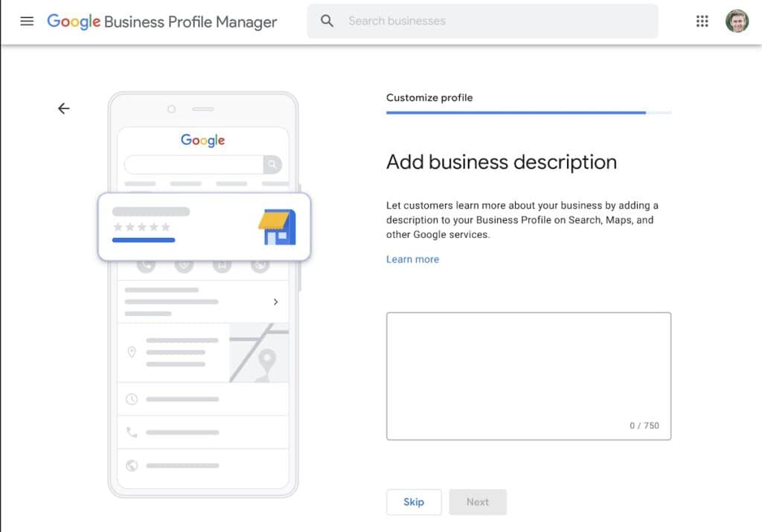Viewport: 762px width, 532px height.
Task: Click the location pin icon in the phone preview
Action: pos(132,352)
